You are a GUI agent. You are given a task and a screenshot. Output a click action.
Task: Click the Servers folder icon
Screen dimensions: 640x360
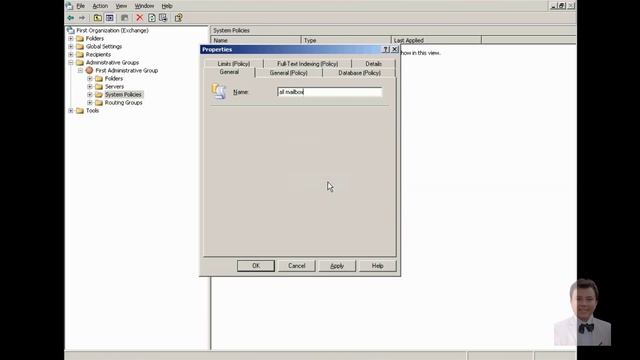(x=99, y=87)
